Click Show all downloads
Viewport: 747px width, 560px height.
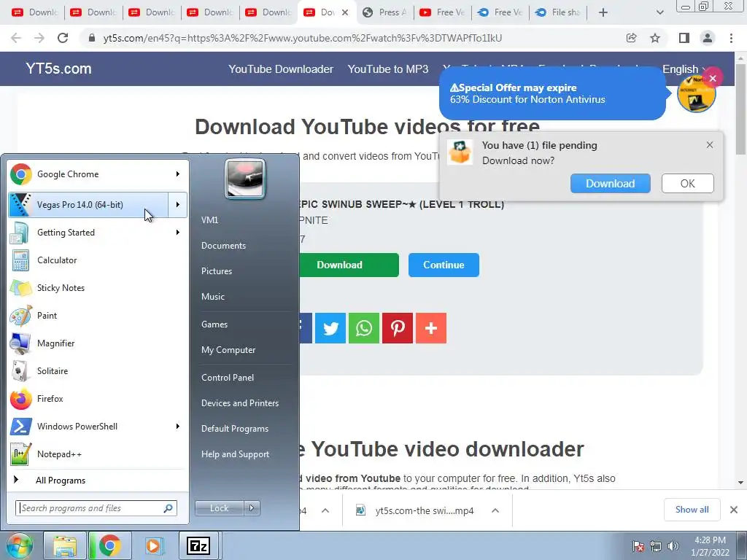[x=692, y=510]
